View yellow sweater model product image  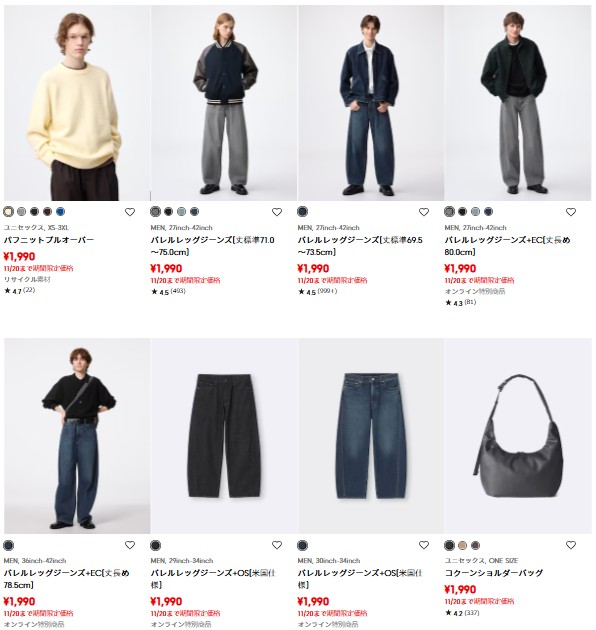tap(77, 103)
